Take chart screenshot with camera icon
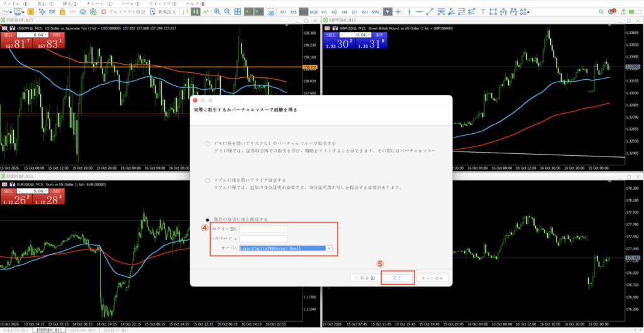 (270, 12)
